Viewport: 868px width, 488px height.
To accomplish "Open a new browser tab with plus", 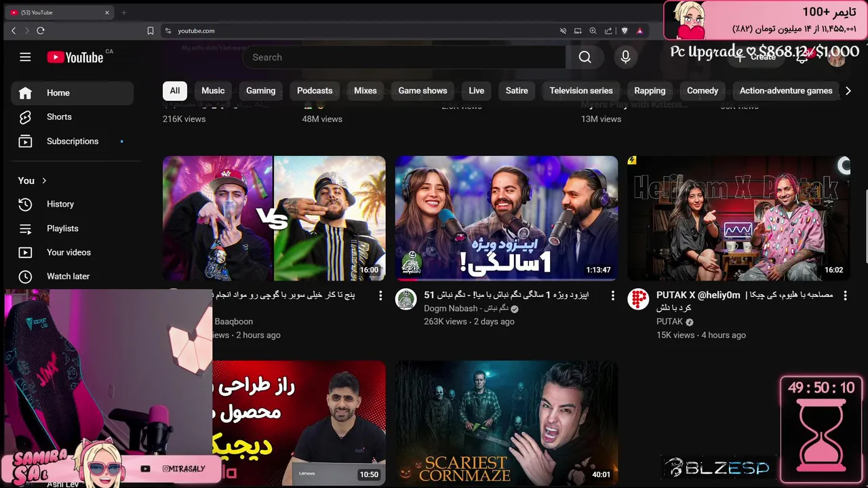I will tap(123, 12).
